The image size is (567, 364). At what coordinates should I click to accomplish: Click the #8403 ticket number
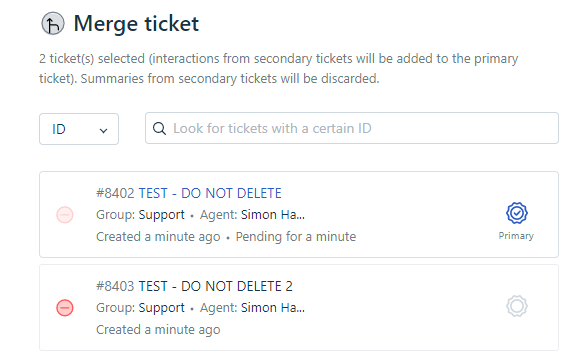point(115,286)
